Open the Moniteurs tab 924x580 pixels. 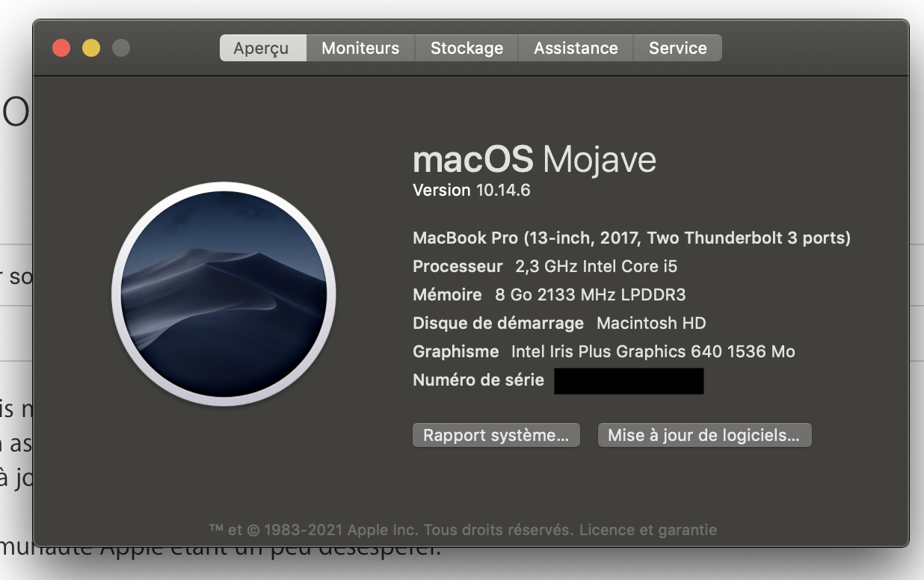click(360, 48)
